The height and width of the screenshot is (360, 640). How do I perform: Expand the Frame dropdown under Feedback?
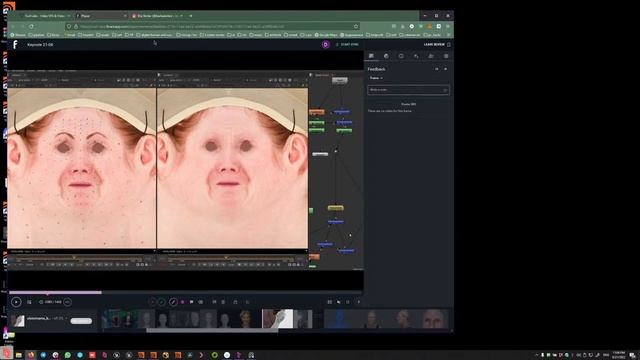(376, 78)
